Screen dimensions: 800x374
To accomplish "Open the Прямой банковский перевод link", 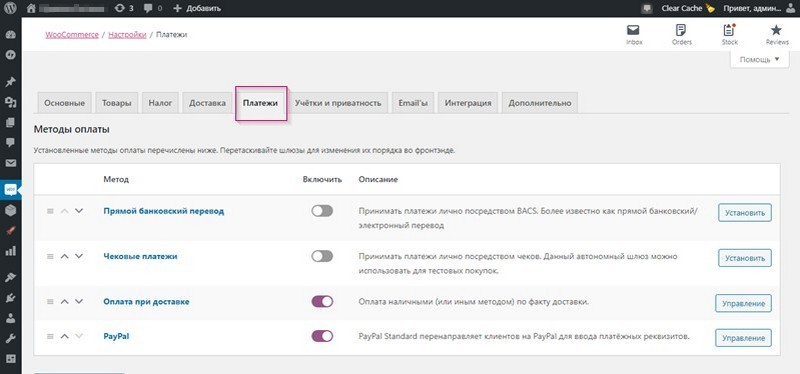I will pos(164,211).
